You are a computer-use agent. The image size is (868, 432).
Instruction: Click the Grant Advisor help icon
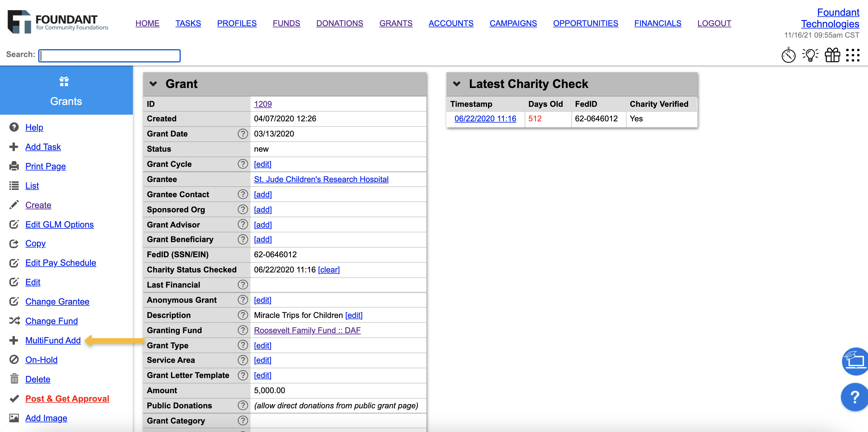point(243,224)
